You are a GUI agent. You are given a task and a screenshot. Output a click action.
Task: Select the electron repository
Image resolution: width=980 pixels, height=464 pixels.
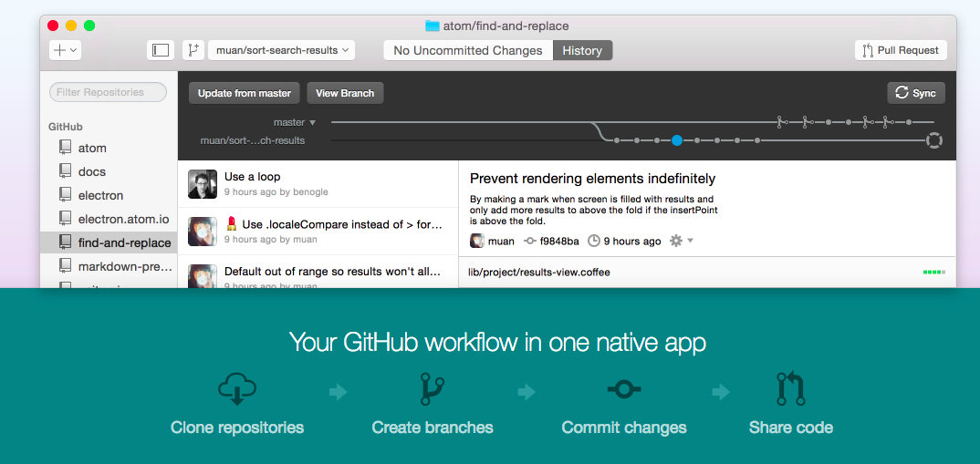[x=108, y=195]
